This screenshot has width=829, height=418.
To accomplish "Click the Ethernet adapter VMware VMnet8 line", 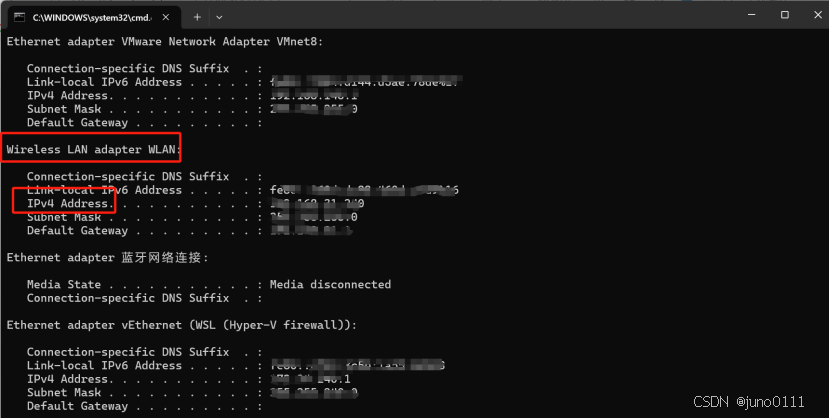I will (164, 41).
